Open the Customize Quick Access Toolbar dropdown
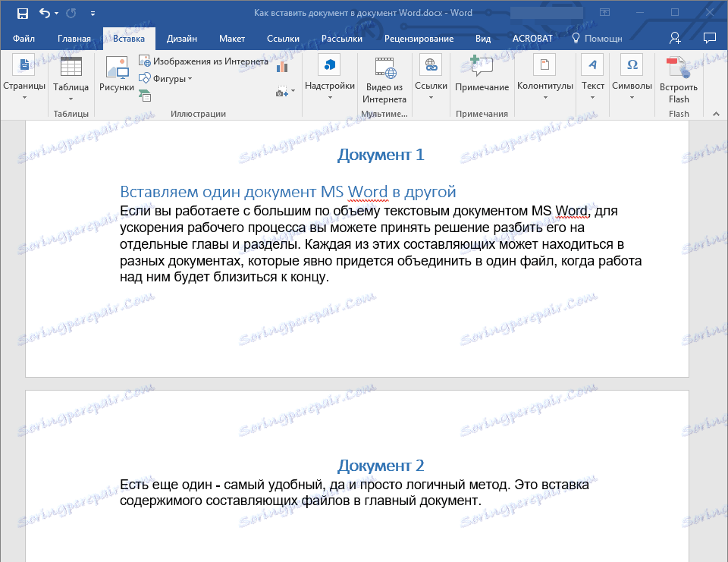The height and width of the screenshot is (562, 728). pyautogui.click(x=93, y=14)
